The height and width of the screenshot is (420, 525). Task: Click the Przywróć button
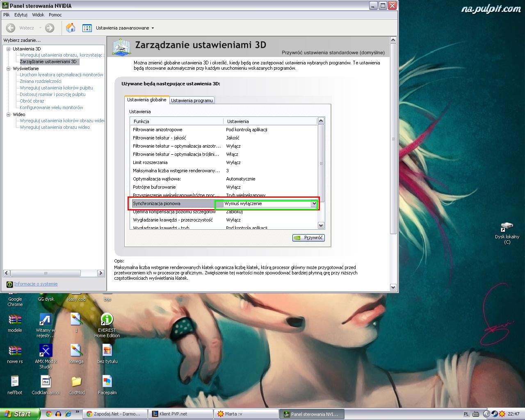(x=308, y=237)
